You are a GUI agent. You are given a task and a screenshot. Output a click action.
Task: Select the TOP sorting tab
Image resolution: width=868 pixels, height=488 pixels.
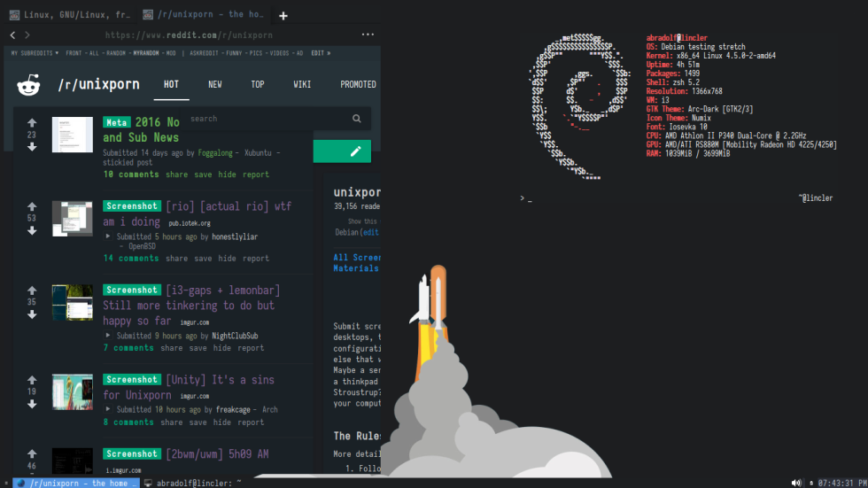tap(258, 85)
